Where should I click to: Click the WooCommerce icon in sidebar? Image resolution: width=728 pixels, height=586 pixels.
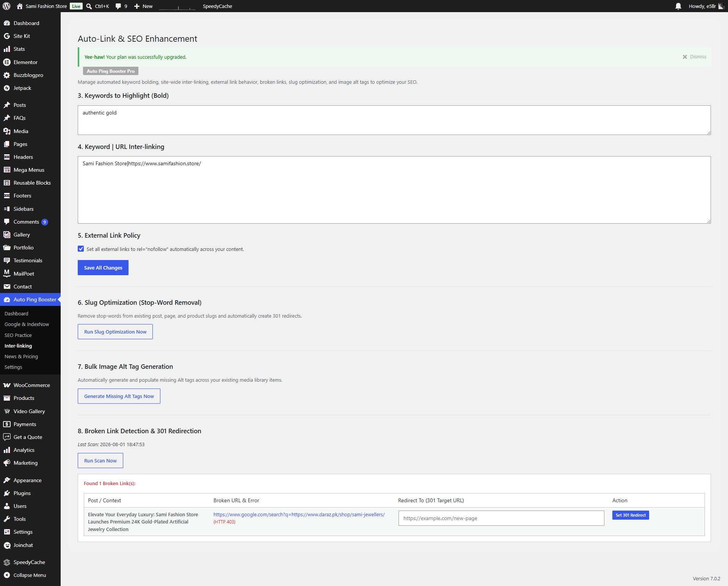pyautogui.click(x=7, y=385)
